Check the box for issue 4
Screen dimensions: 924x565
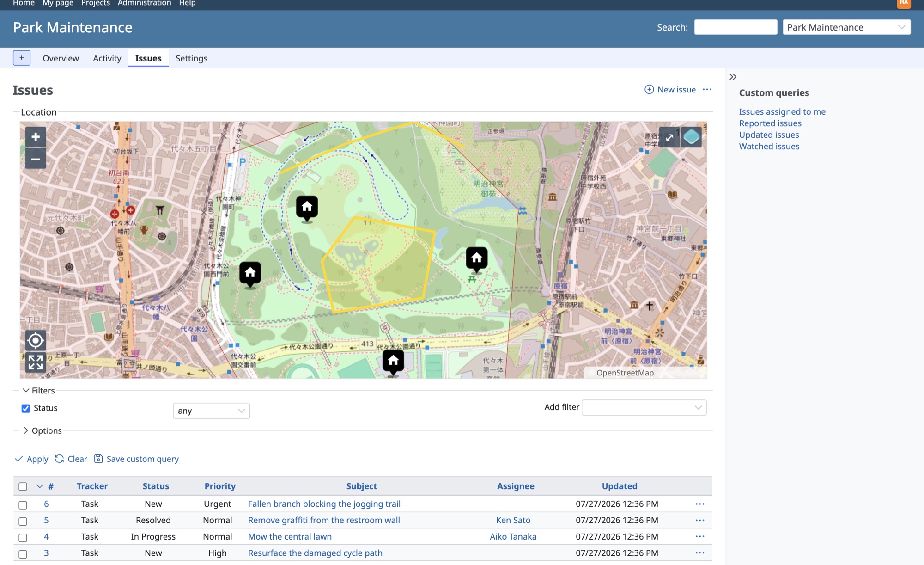click(23, 538)
